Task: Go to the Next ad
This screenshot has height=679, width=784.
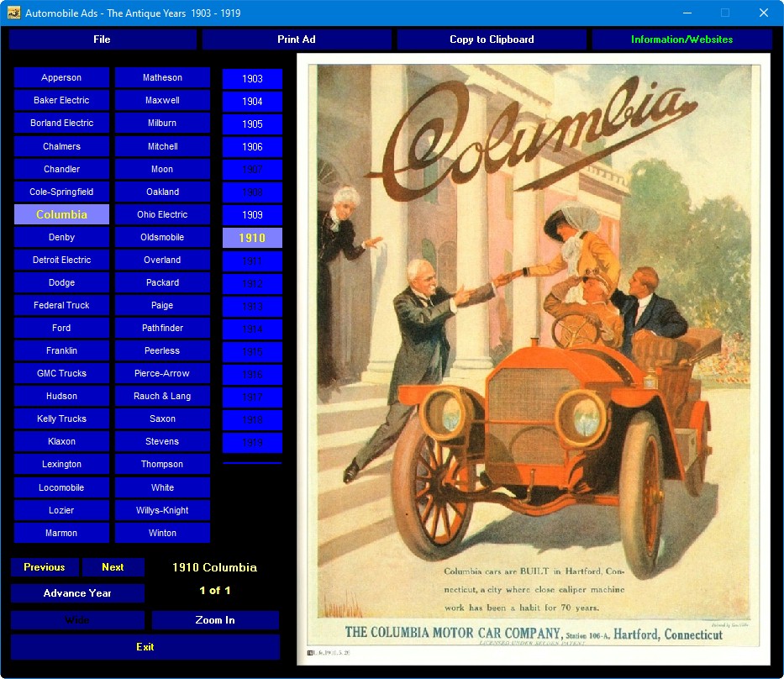Action: [x=113, y=567]
